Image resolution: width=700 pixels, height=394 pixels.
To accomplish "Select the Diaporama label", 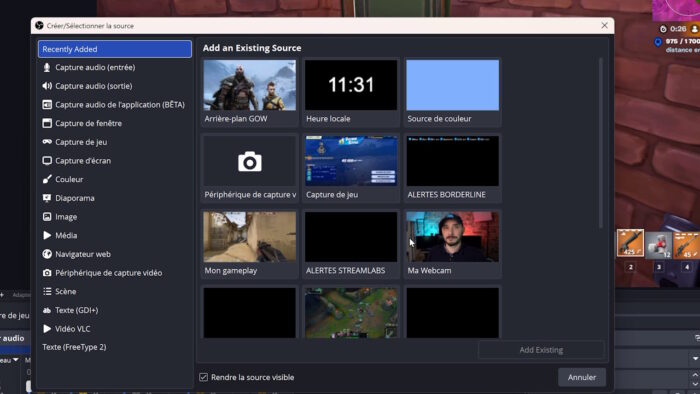I will tap(75, 198).
